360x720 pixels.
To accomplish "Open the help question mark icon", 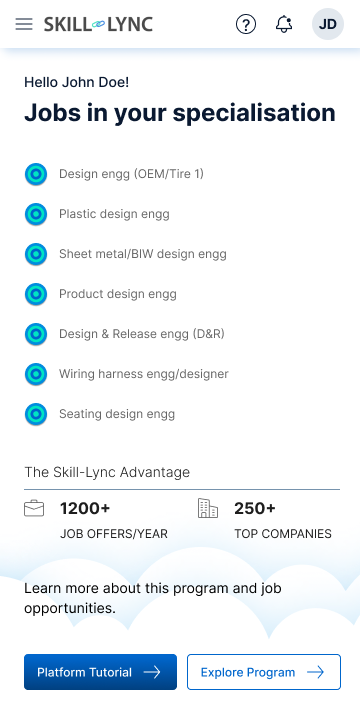I will pyautogui.click(x=246, y=24).
